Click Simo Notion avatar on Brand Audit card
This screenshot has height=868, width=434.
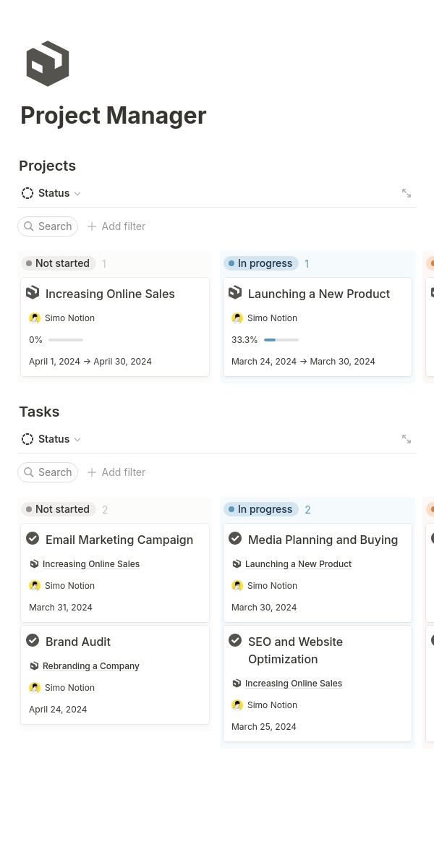(35, 688)
